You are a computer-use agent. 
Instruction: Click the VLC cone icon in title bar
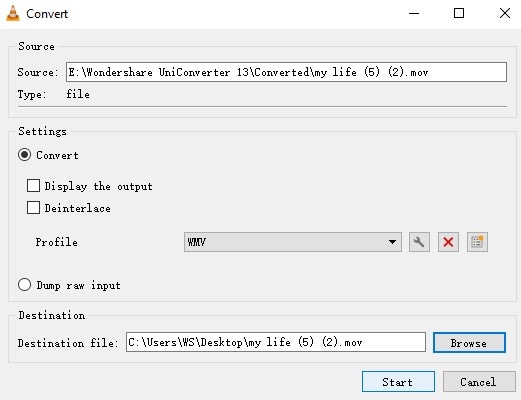pos(13,14)
